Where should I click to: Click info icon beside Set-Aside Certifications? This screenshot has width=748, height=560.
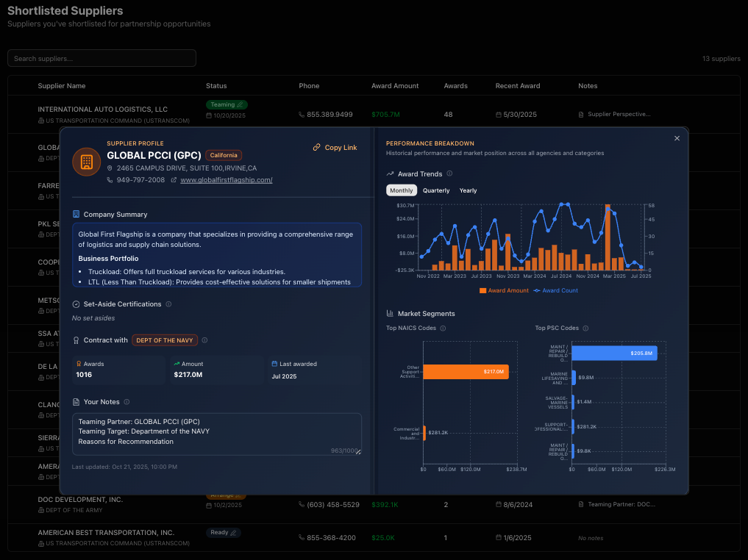click(168, 304)
